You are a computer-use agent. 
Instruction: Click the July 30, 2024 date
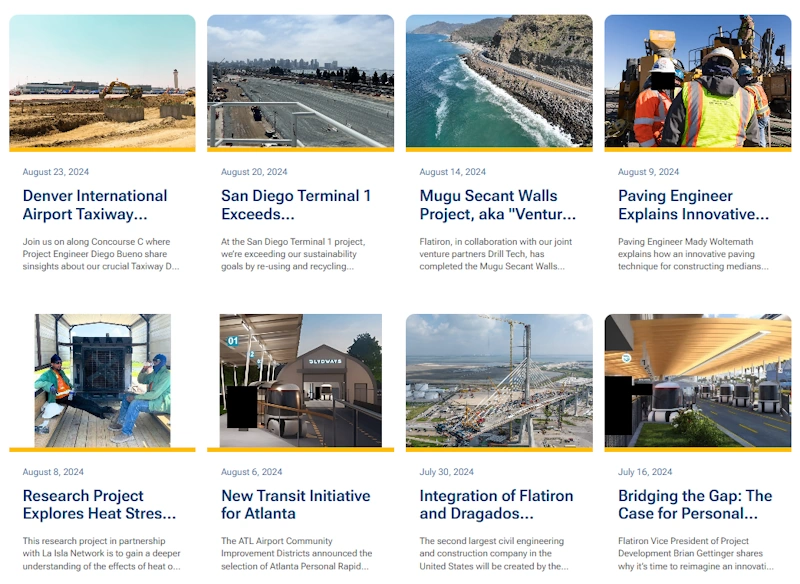pyautogui.click(x=446, y=472)
